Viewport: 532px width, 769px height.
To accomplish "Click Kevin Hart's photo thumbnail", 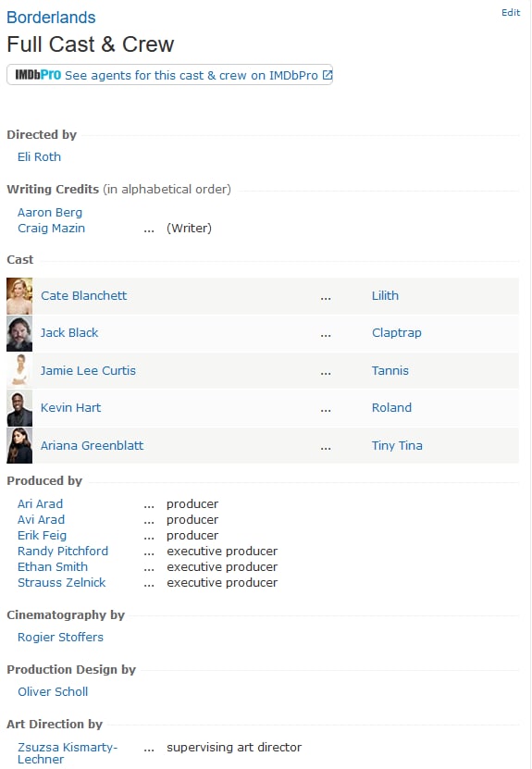I will (19, 408).
